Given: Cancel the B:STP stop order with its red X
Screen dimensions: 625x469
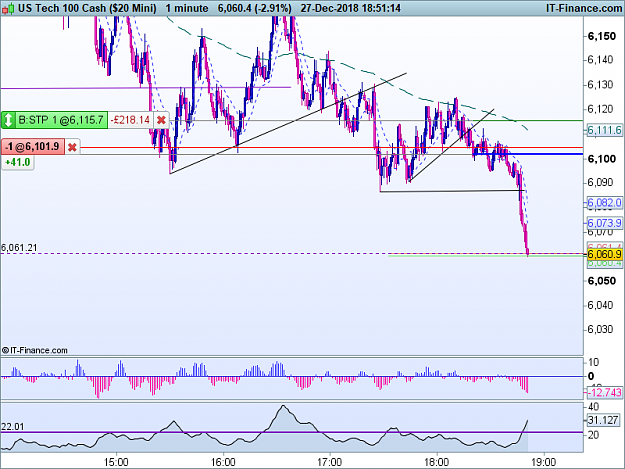Looking at the screenshot, I should click(161, 120).
